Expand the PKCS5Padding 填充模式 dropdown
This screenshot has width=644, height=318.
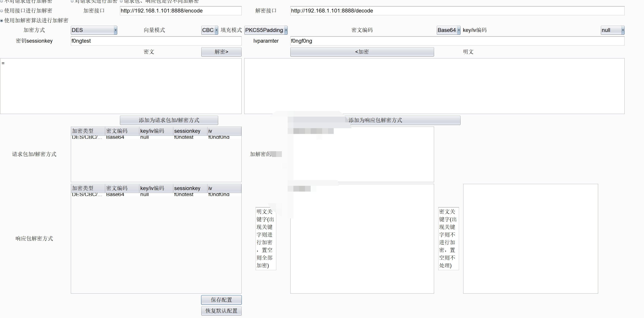pos(266,30)
